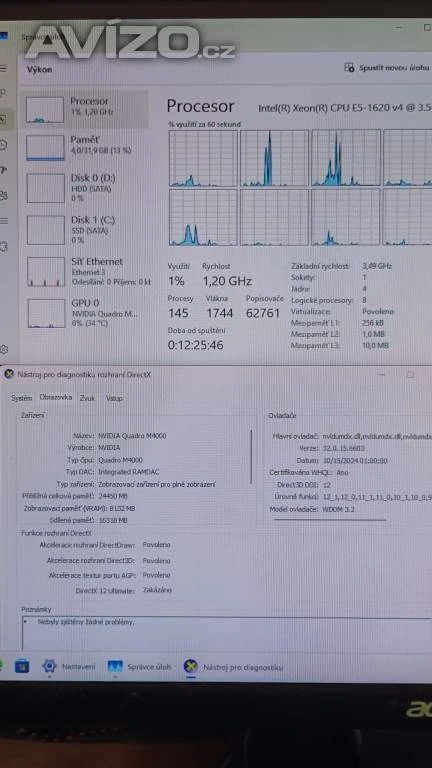
Task: Click Spustit novou úlohu button
Action: 386,68
